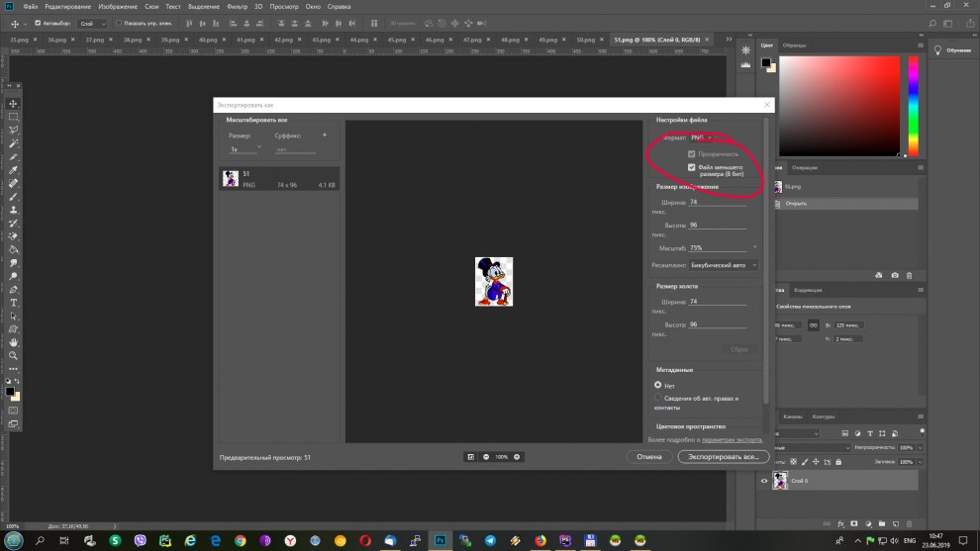Click the Обучение button at top right
The width and height of the screenshot is (980, 551).
point(952,50)
